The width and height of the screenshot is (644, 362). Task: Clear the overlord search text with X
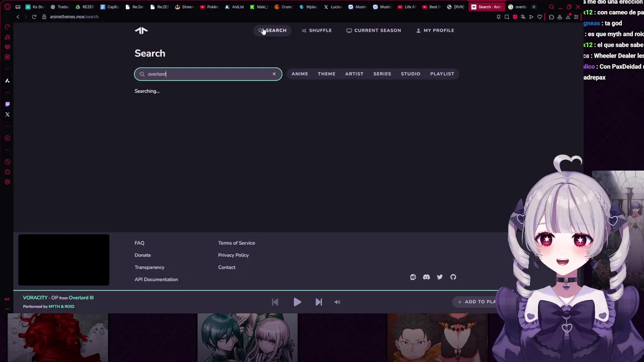point(274,74)
